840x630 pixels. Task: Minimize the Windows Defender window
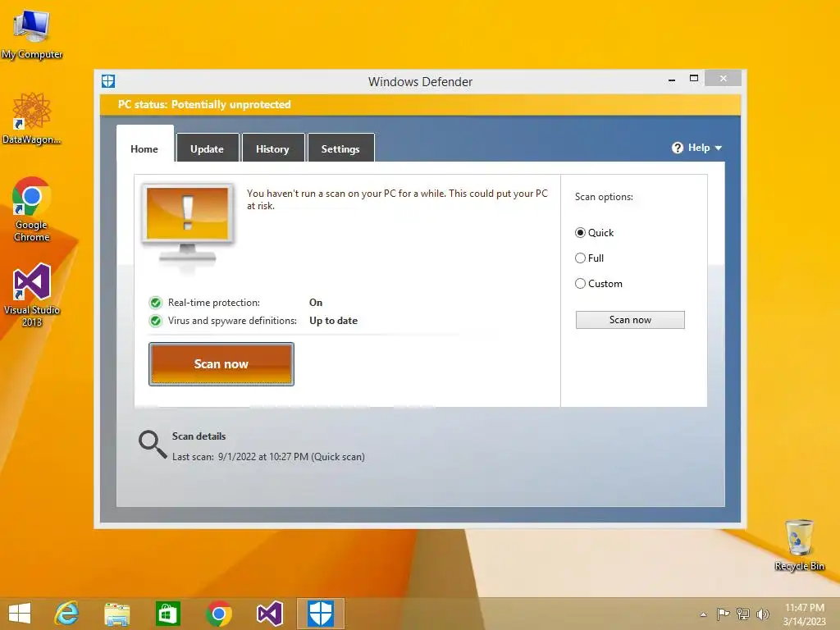coord(672,79)
